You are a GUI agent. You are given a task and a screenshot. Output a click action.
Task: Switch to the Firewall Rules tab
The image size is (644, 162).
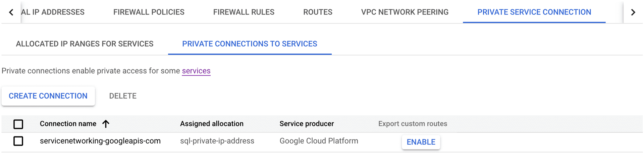click(244, 12)
